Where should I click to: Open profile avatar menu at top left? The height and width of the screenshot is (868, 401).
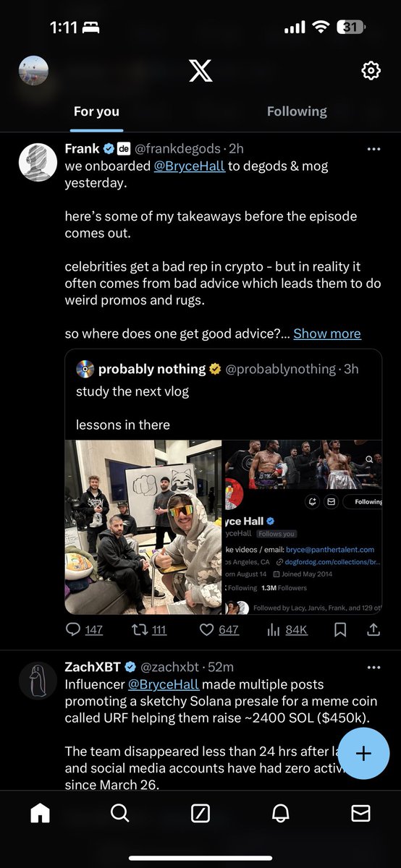click(x=33, y=70)
